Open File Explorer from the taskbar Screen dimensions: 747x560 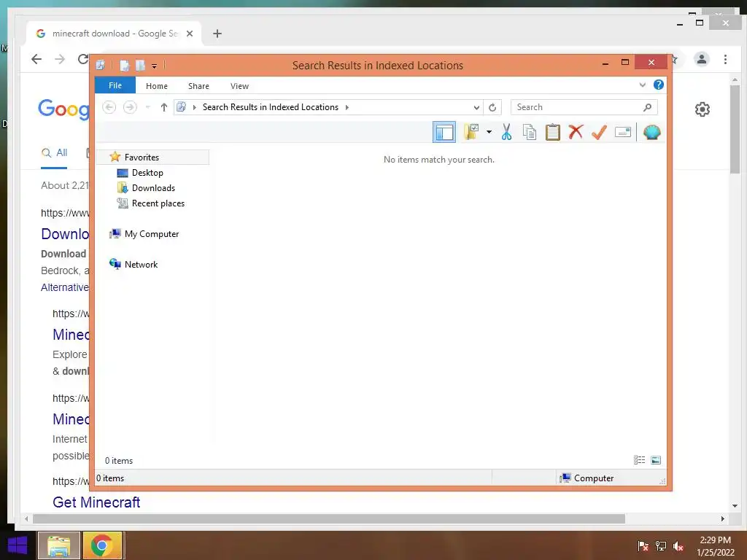point(59,545)
